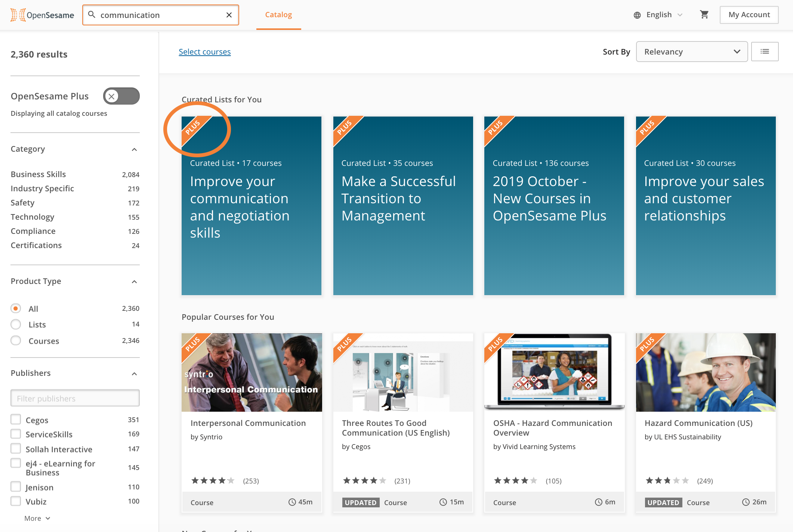Viewport: 793px width, 532px height.
Task: Click Three Routes To Good Communication title
Action: pos(396,428)
